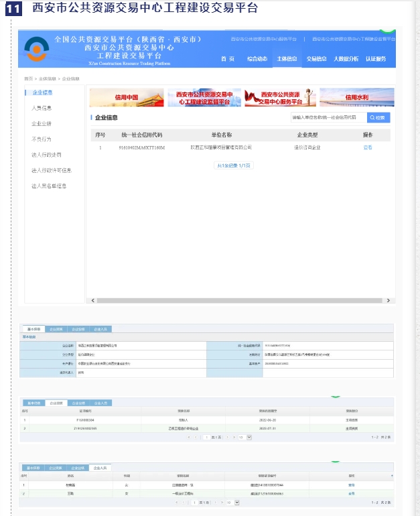Click the 一级造价工程师 cell

click(183, 494)
